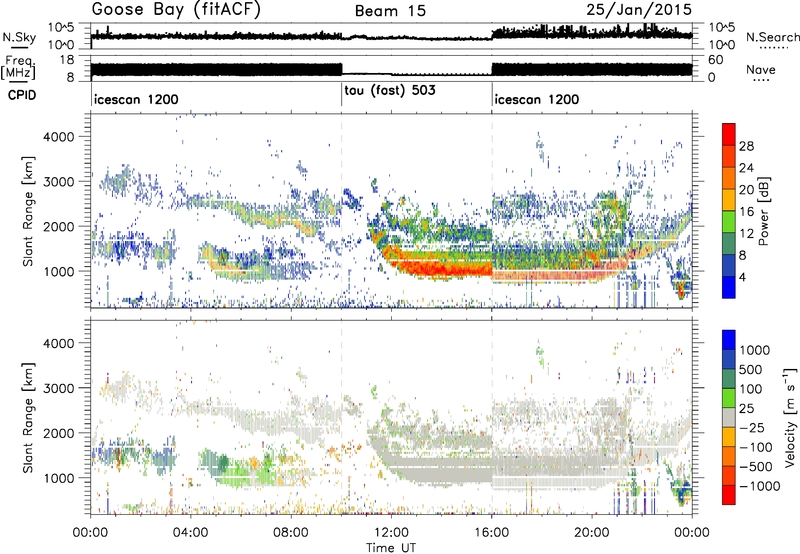Click the yellow -25 to -100 Velocity segment
This screenshot has height=554, width=800.
[729, 437]
